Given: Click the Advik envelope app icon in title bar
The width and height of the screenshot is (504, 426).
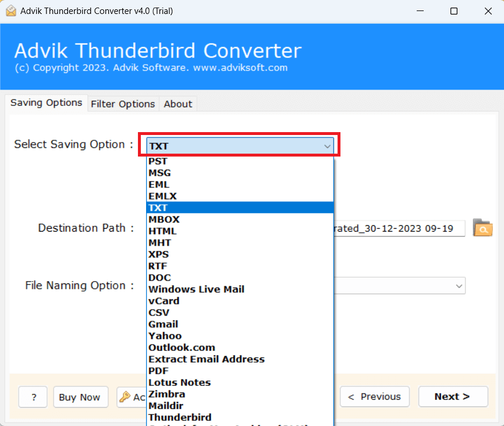Looking at the screenshot, I should tap(11, 11).
